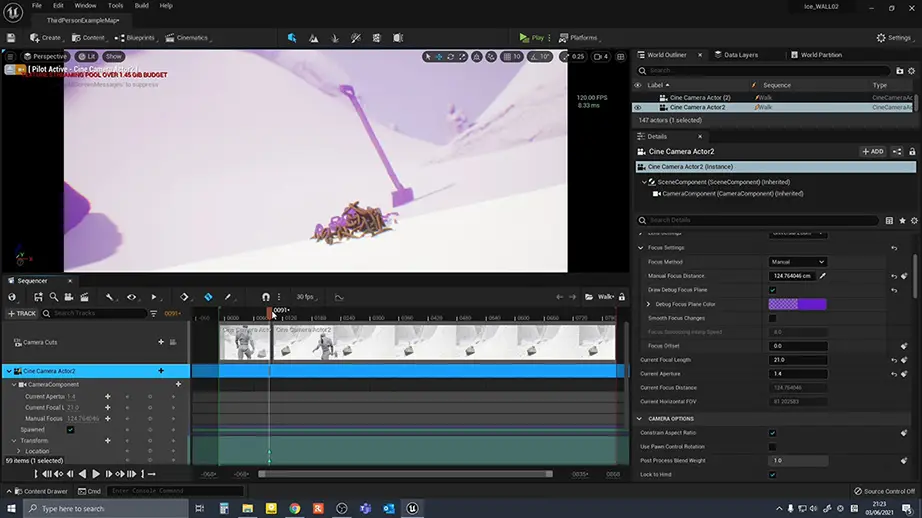
Task: Toggle visibility of Cine Camera Actor2
Action: 638,107
